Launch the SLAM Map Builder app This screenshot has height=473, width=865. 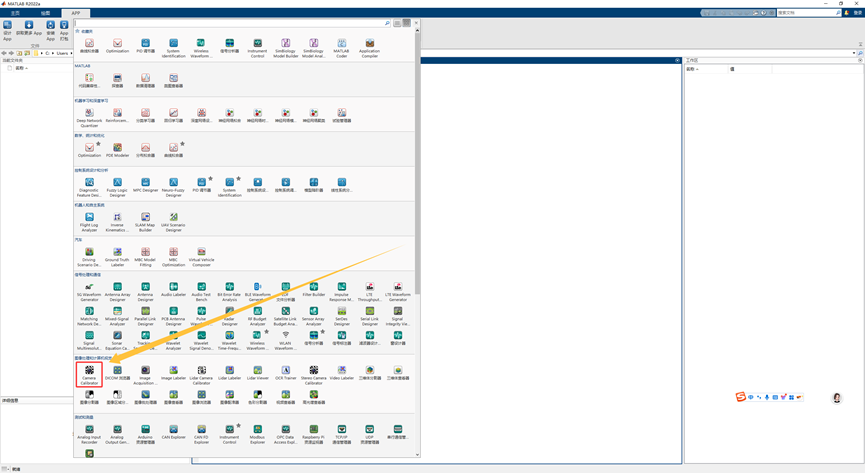coord(145,221)
